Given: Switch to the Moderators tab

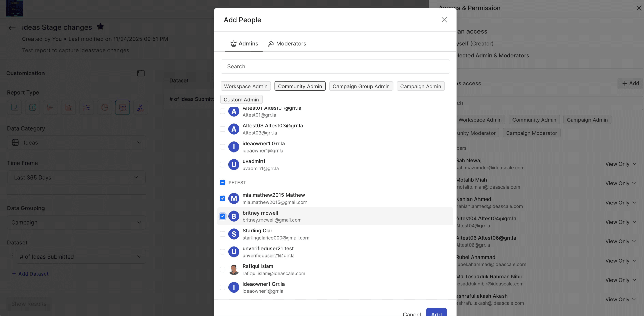Looking at the screenshot, I should [287, 44].
